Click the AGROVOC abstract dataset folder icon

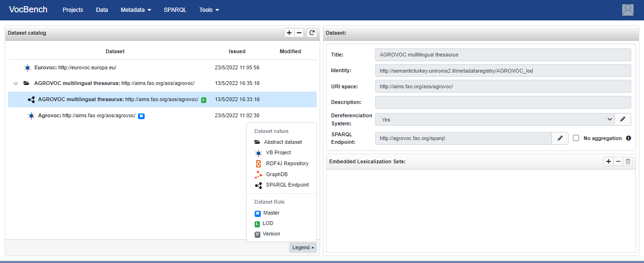pyautogui.click(x=27, y=83)
